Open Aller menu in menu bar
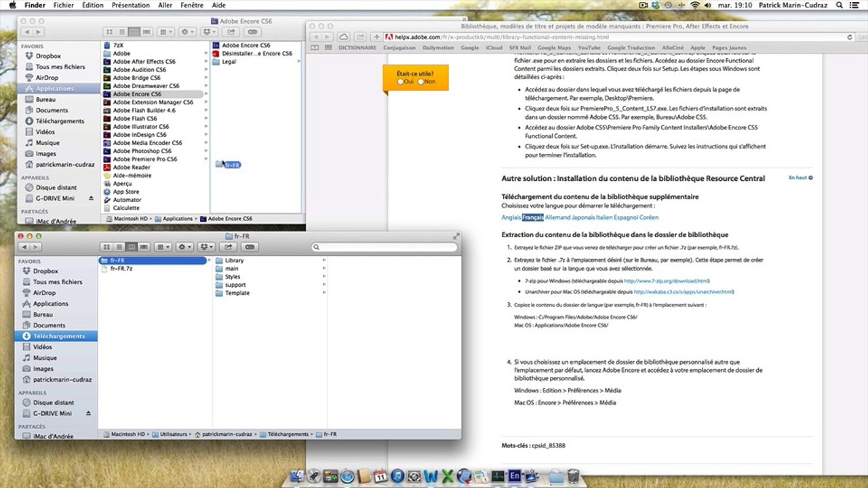The height and width of the screenshot is (488, 868). pyautogui.click(x=165, y=5)
